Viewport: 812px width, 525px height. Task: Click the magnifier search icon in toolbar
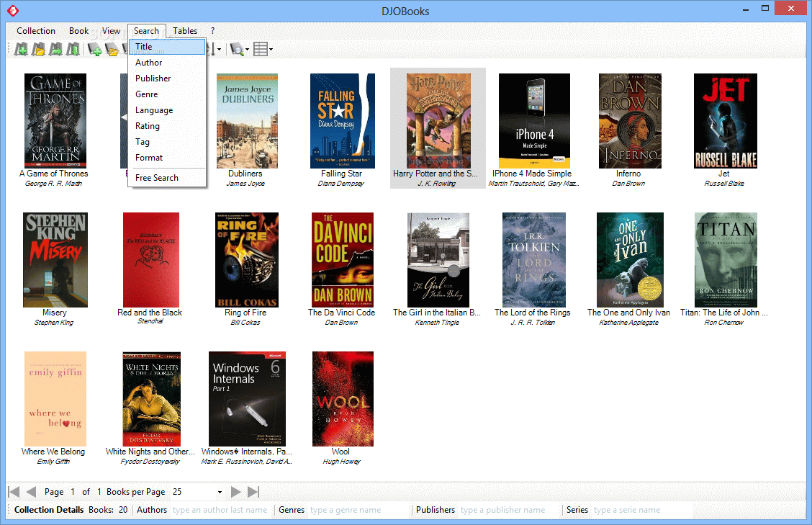(237, 49)
